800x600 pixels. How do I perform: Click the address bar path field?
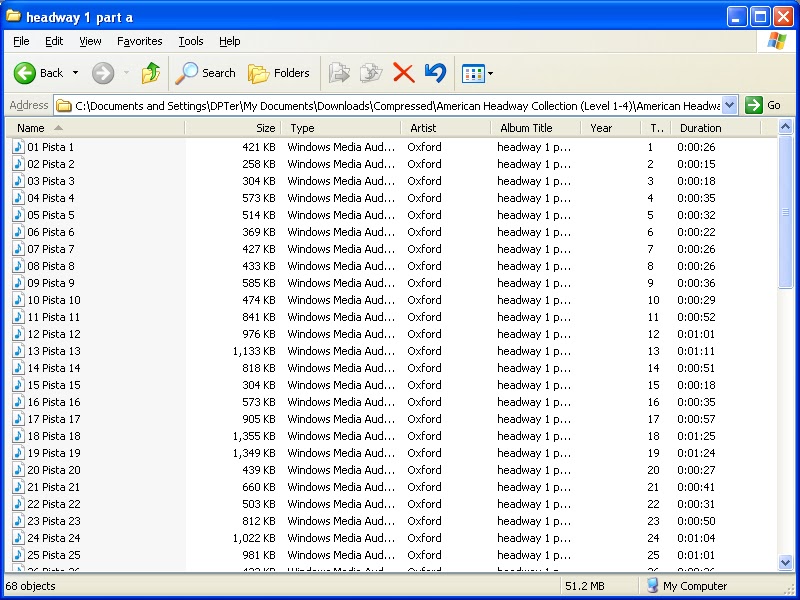click(x=389, y=106)
